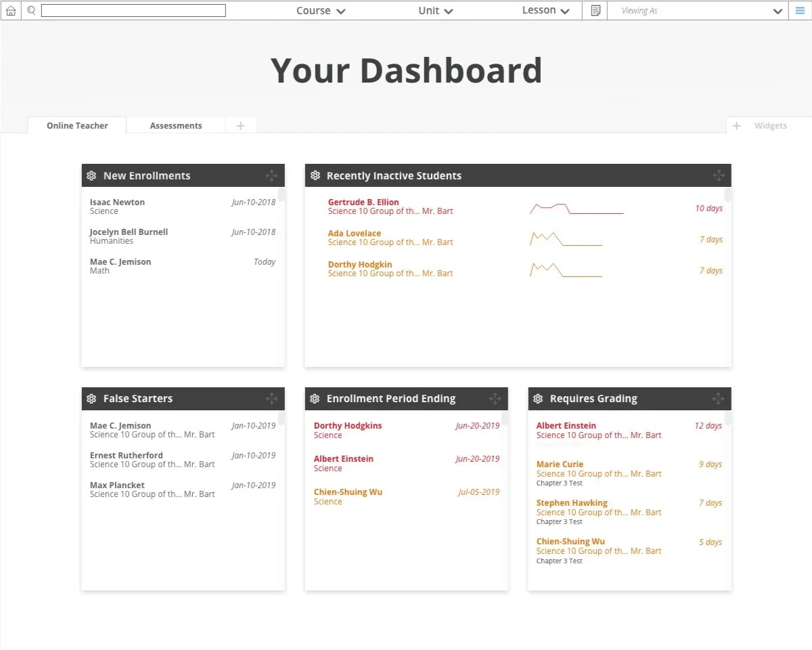This screenshot has width=812, height=650.
Task: Click False Starters widget move handle
Action: [x=271, y=399]
